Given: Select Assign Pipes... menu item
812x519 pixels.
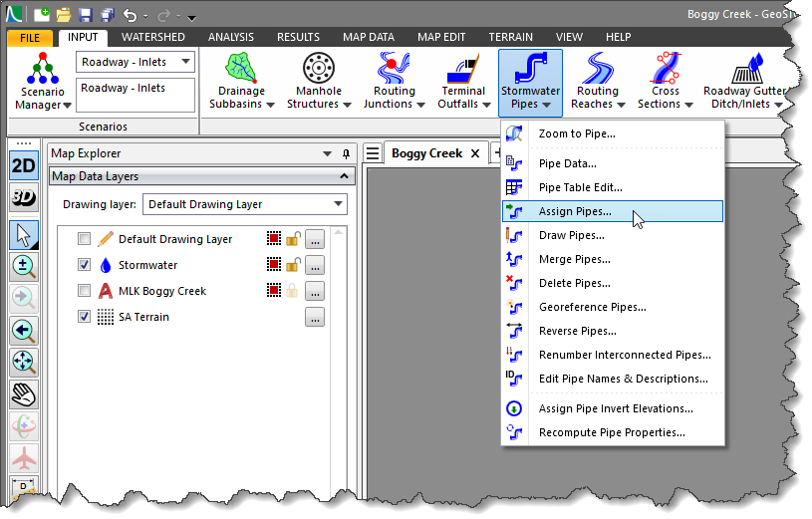Looking at the screenshot, I should click(613, 211).
